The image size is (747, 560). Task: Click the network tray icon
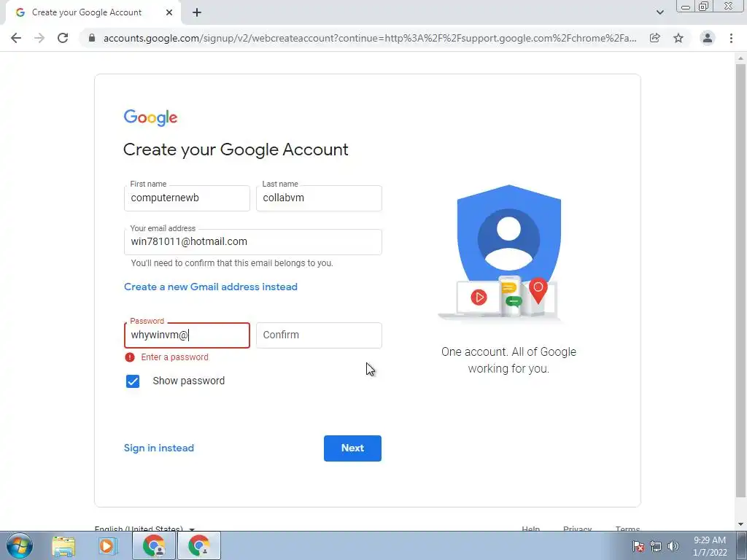click(656, 547)
